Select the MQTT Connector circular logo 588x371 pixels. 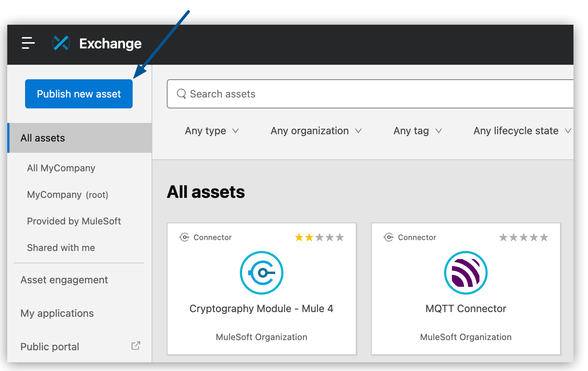pos(466,273)
